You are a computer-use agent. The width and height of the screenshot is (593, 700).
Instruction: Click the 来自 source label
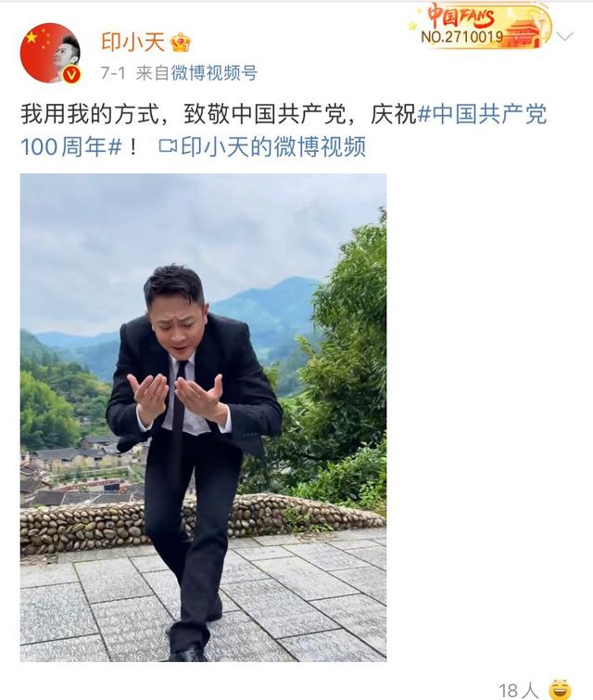(x=152, y=72)
